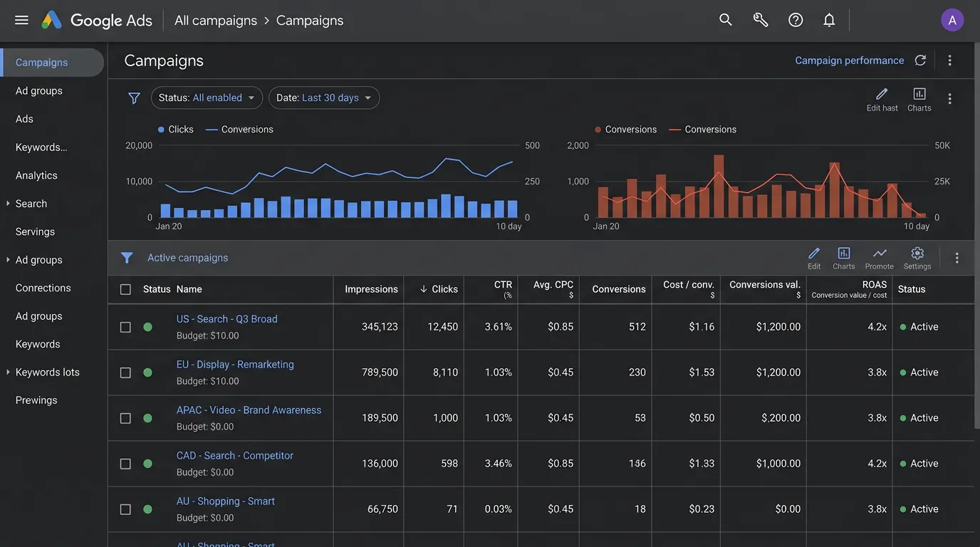The width and height of the screenshot is (980, 547).
Task: Open three-dot menu beside upper Charts
Action: [949, 98]
